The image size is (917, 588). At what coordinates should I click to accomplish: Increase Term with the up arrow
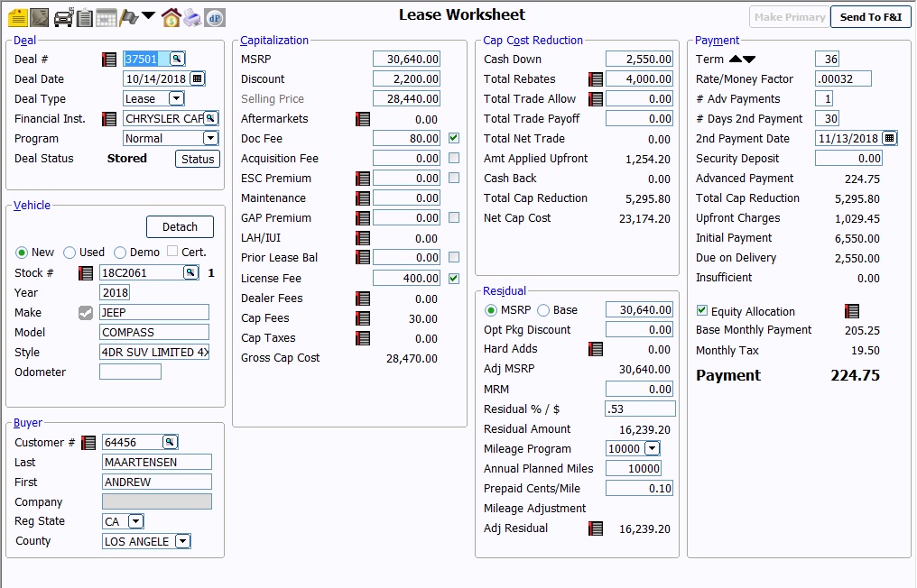(736, 59)
